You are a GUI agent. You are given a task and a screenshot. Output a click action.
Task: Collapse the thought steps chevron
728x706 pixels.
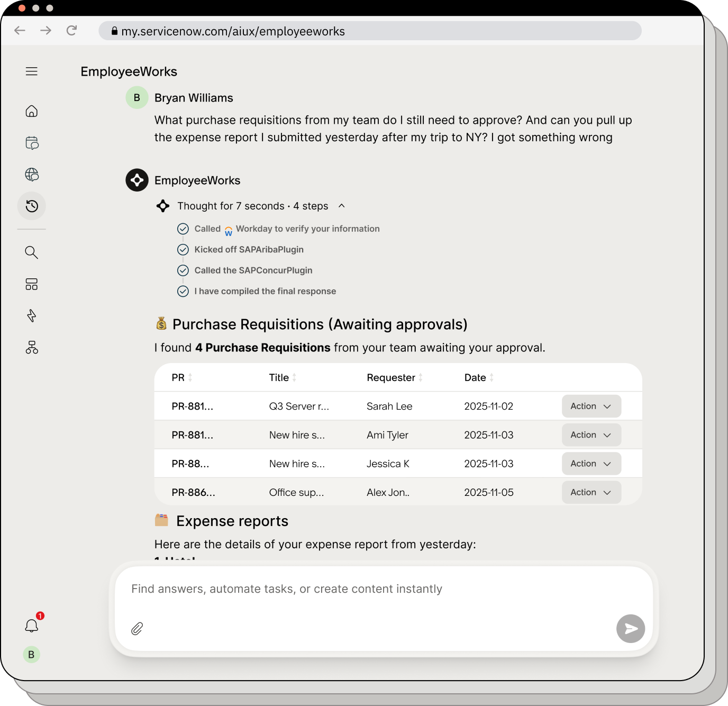pos(342,206)
